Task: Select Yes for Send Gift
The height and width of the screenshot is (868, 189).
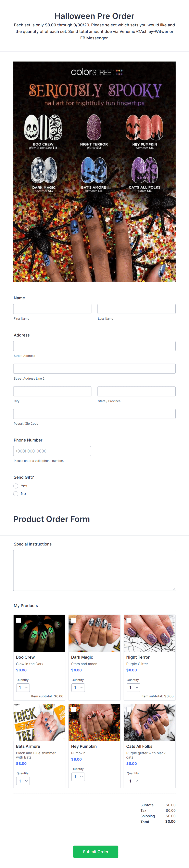Action: pos(16,486)
